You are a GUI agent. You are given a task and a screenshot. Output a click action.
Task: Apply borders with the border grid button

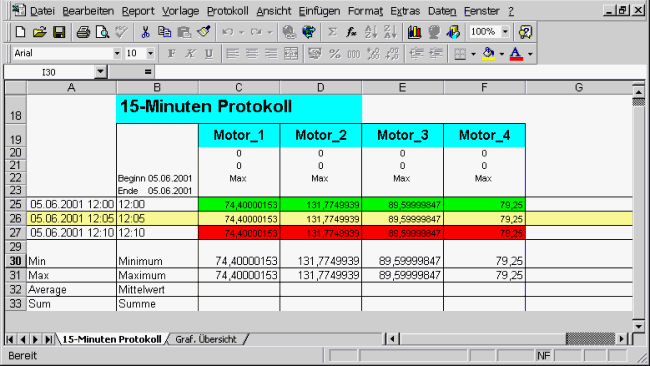(x=460, y=54)
